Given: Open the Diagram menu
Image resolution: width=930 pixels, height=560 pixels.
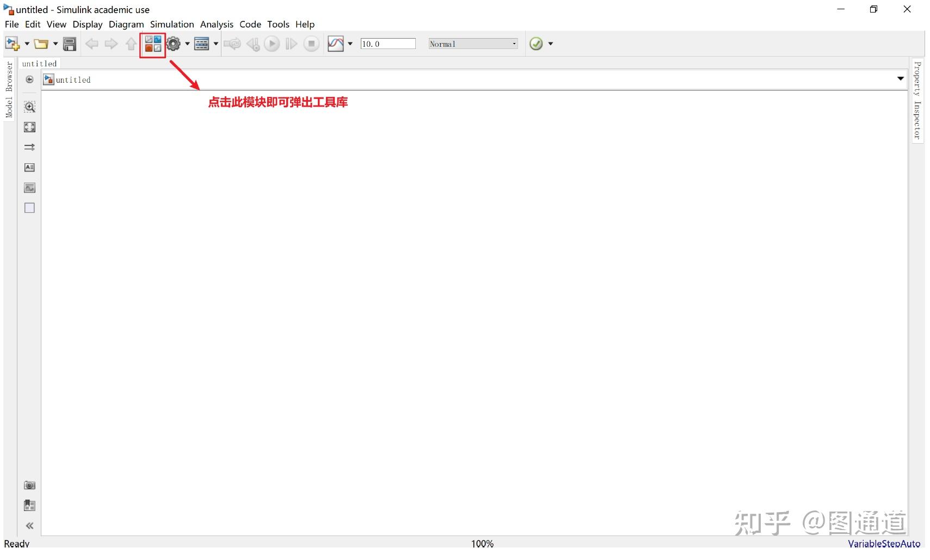Looking at the screenshot, I should click(126, 24).
